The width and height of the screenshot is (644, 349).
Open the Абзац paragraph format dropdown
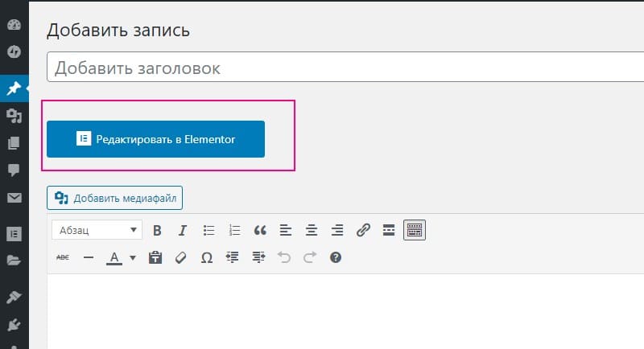pos(97,230)
